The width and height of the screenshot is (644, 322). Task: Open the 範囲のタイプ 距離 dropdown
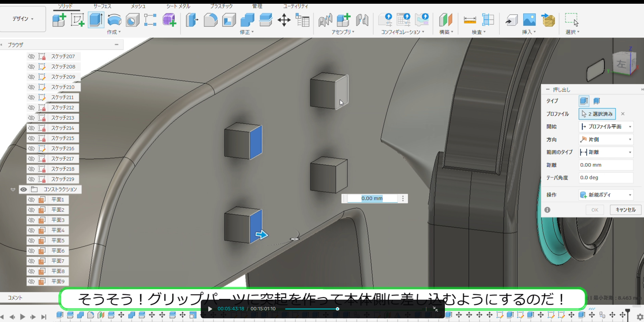(x=606, y=152)
